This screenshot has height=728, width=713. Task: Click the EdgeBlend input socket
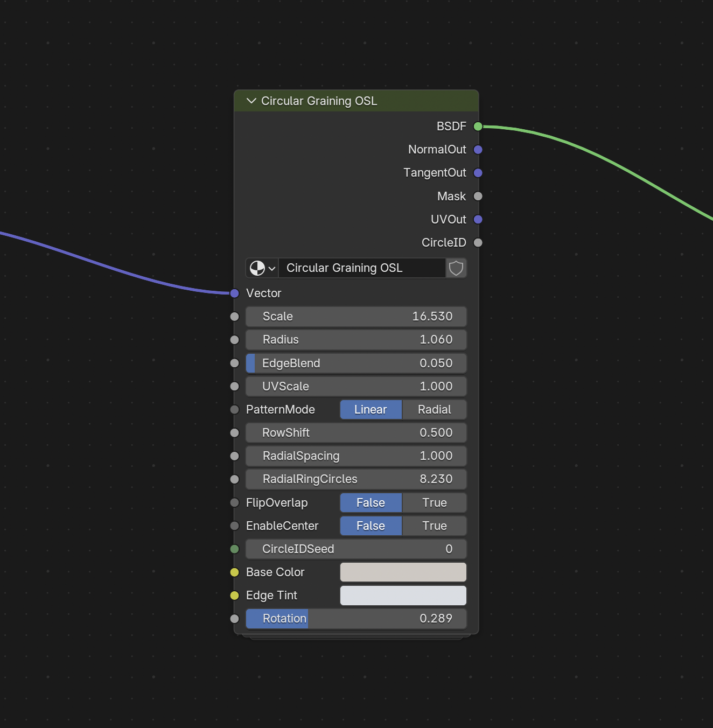(x=234, y=363)
